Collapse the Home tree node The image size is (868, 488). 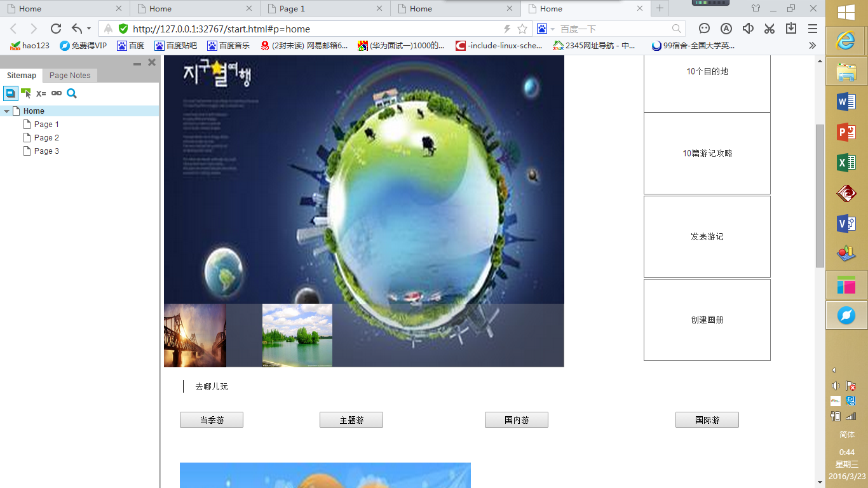6,111
